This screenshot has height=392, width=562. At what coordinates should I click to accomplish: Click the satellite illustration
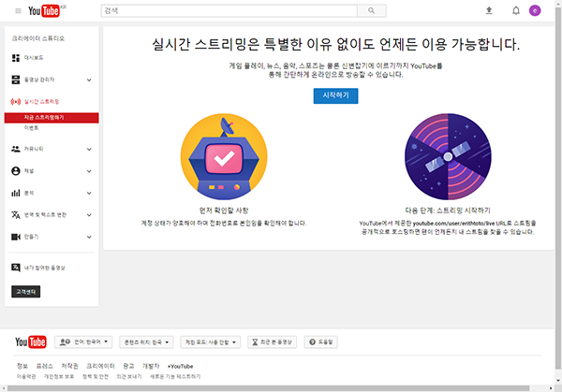coord(448,157)
